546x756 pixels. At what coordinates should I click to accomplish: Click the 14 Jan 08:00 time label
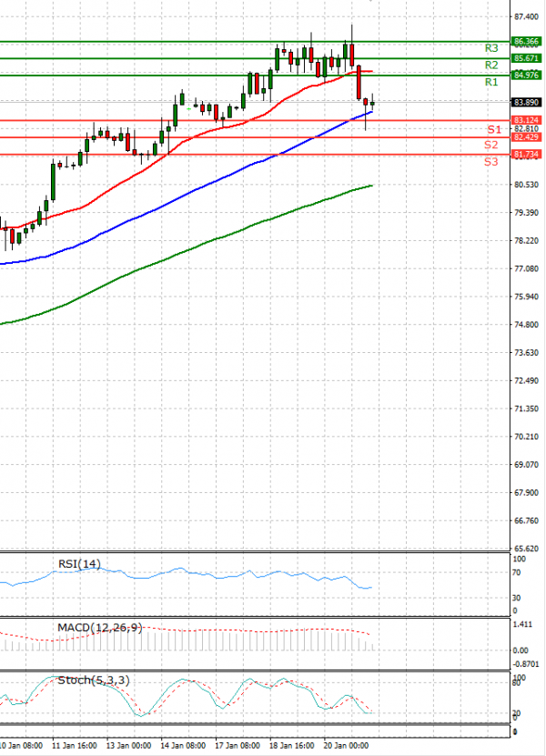tap(183, 745)
